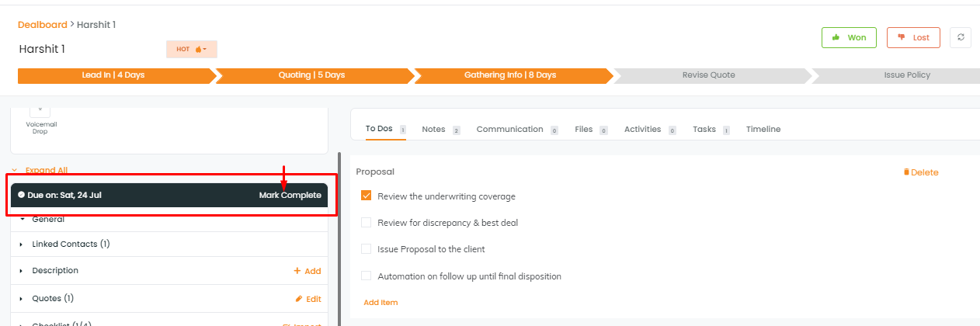Image resolution: width=980 pixels, height=326 pixels.
Task: Click the pencil icon next to Edit
Action: [x=299, y=299]
